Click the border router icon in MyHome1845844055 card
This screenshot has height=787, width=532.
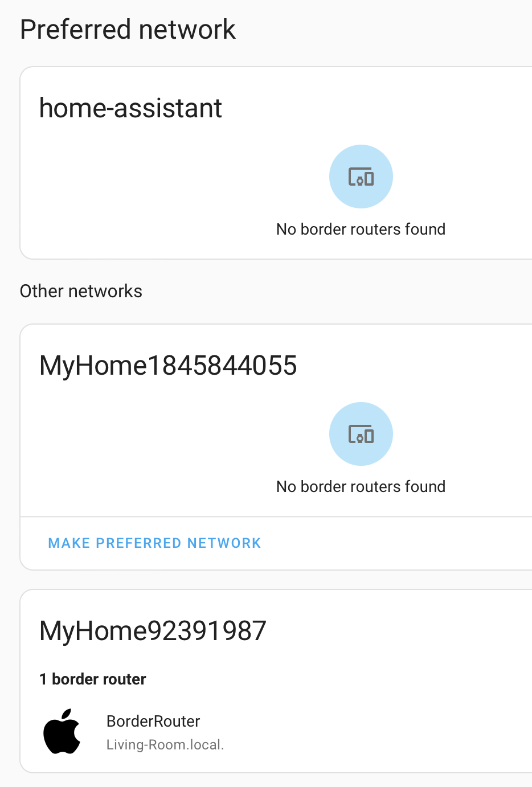(361, 434)
